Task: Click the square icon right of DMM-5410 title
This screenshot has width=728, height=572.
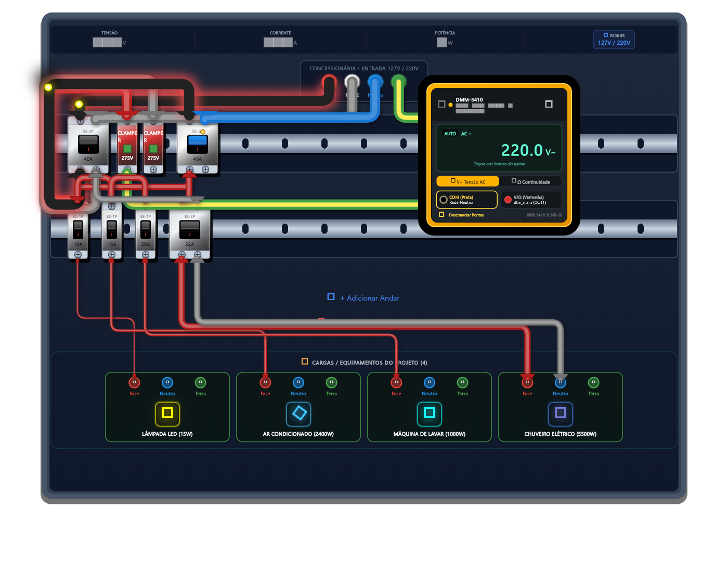Action: [549, 104]
